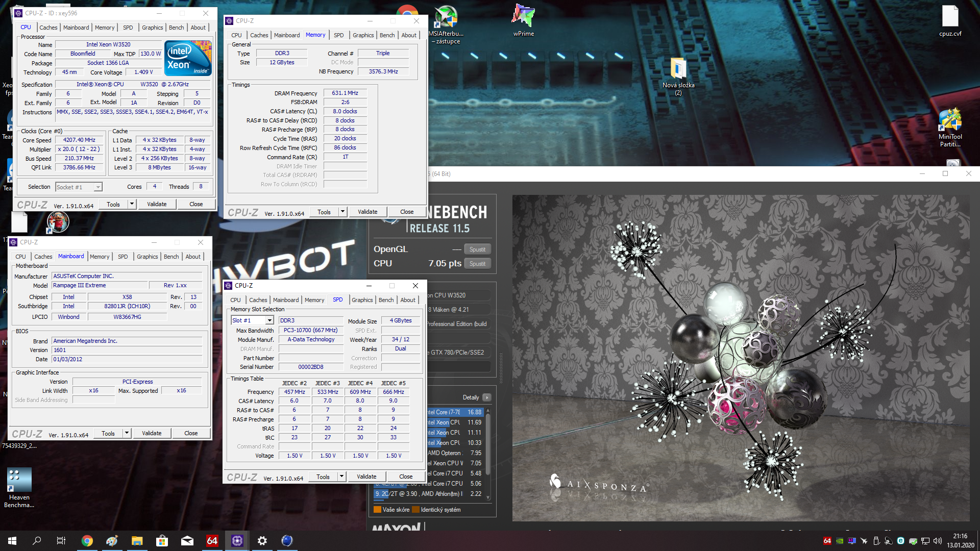Open Google Chrome from the taskbar
The height and width of the screenshot is (551, 980).
(87, 541)
